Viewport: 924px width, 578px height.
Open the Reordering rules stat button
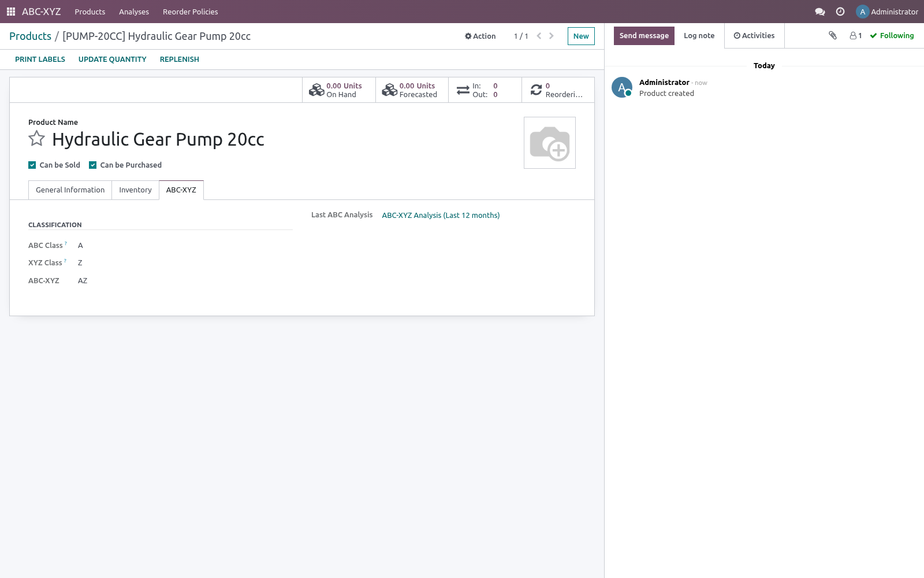pos(558,90)
